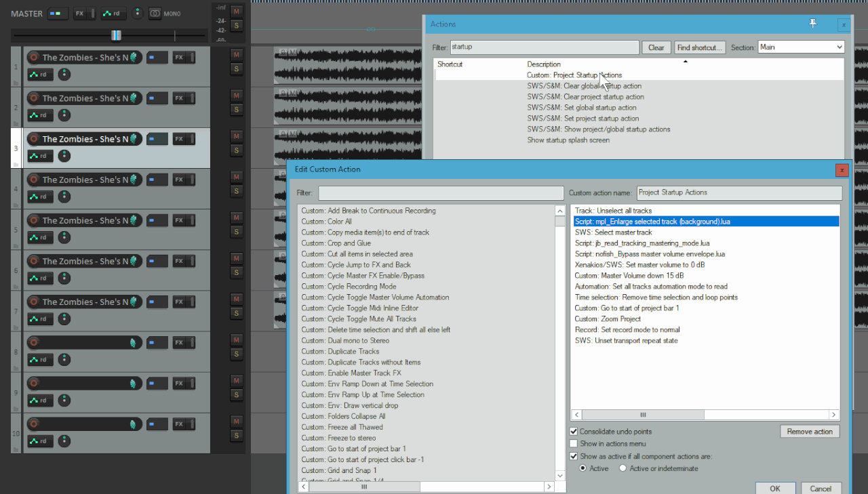Toggle Consolidate undo points checkbox
This screenshot has height=494, width=868.
[x=574, y=432]
